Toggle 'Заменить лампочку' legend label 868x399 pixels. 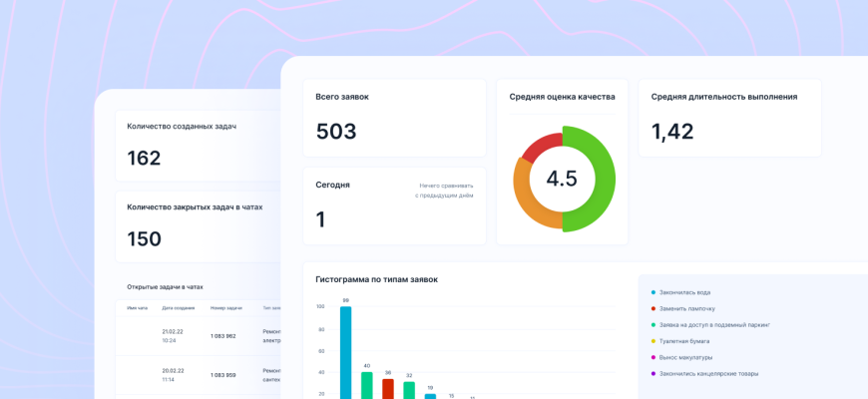pyautogui.click(x=686, y=308)
